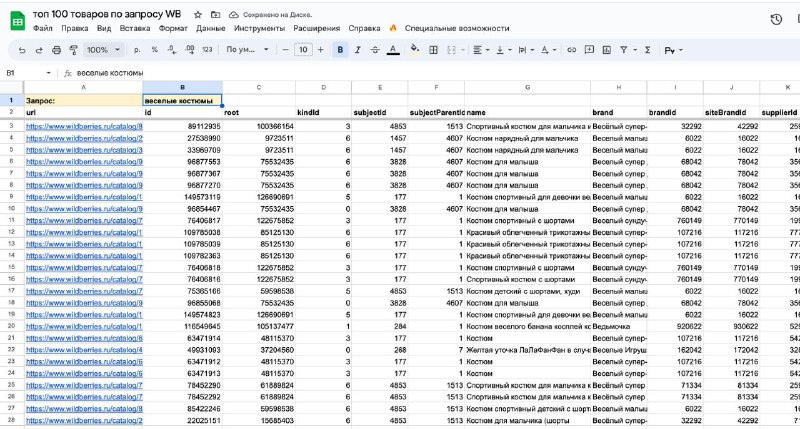Redo the last action

coord(39,50)
